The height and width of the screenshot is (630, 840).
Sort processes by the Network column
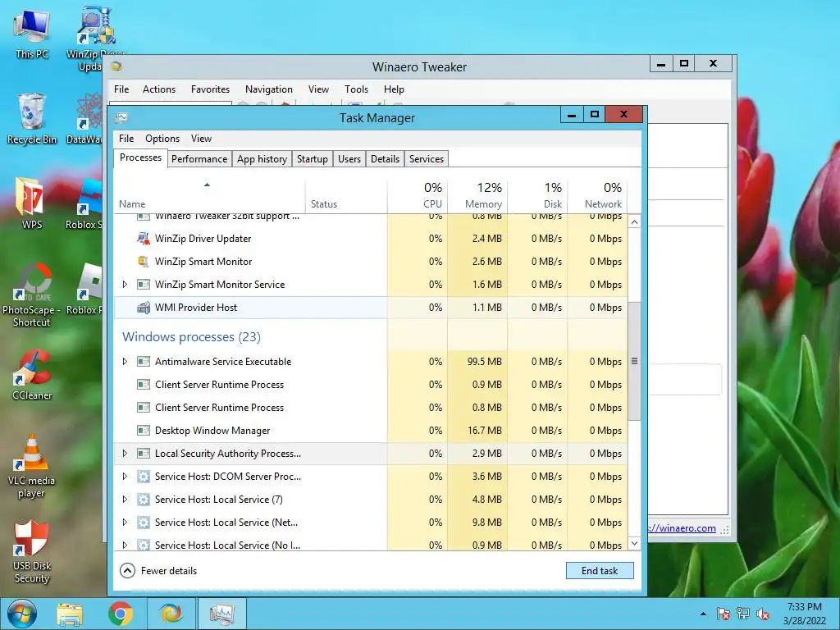click(x=598, y=195)
